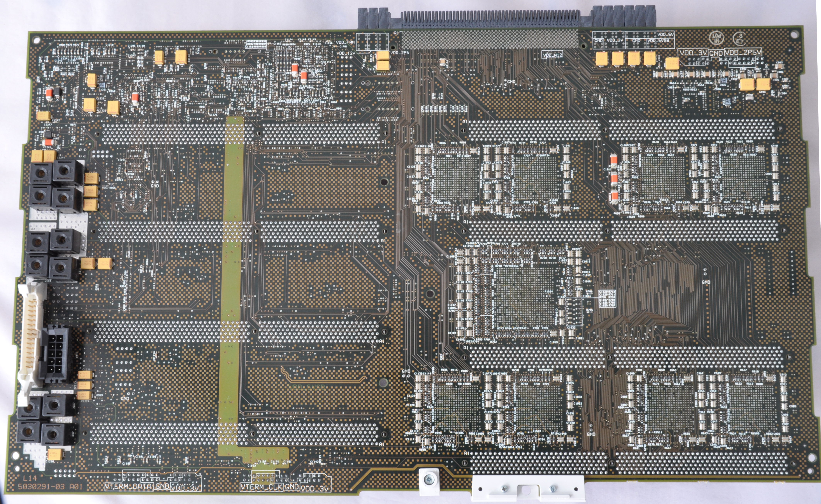Image resolution: width=821 pixels, height=504 pixels.
Task: Click the VDD_5V label in top-right table
Action: pos(666,34)
